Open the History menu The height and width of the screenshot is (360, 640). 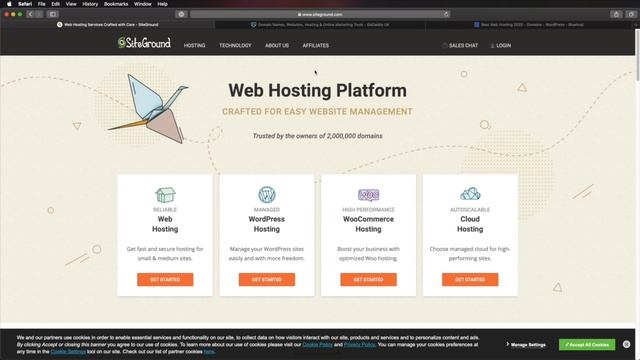[x=90, y=4]
